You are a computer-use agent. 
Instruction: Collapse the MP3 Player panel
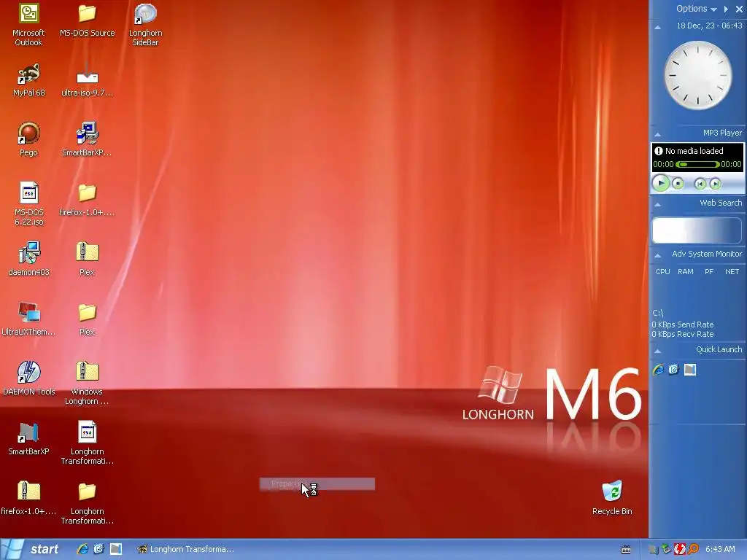tap(658, 135)
